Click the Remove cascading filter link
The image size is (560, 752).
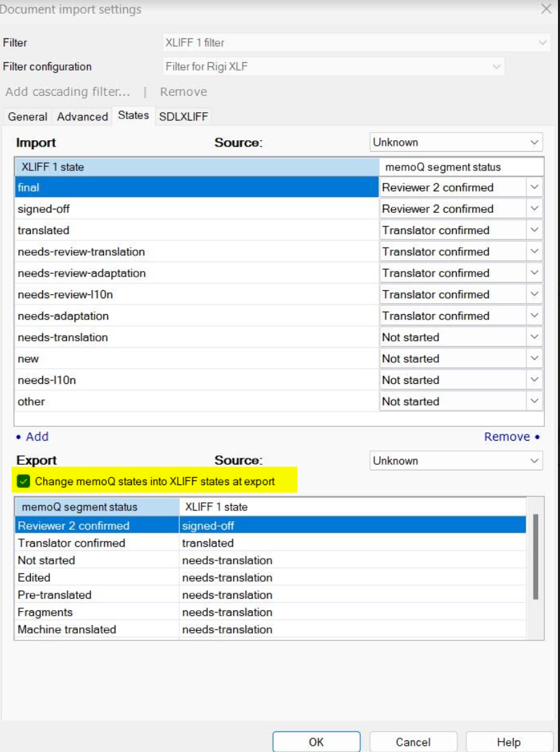183,92
